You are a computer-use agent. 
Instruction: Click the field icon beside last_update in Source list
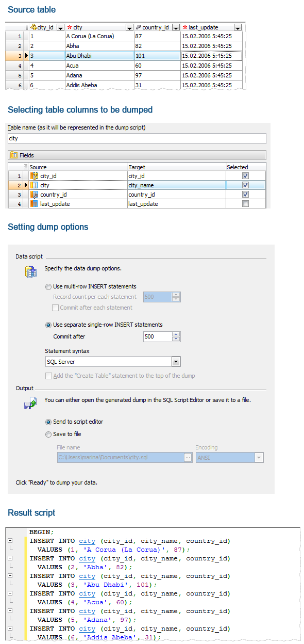35,203
